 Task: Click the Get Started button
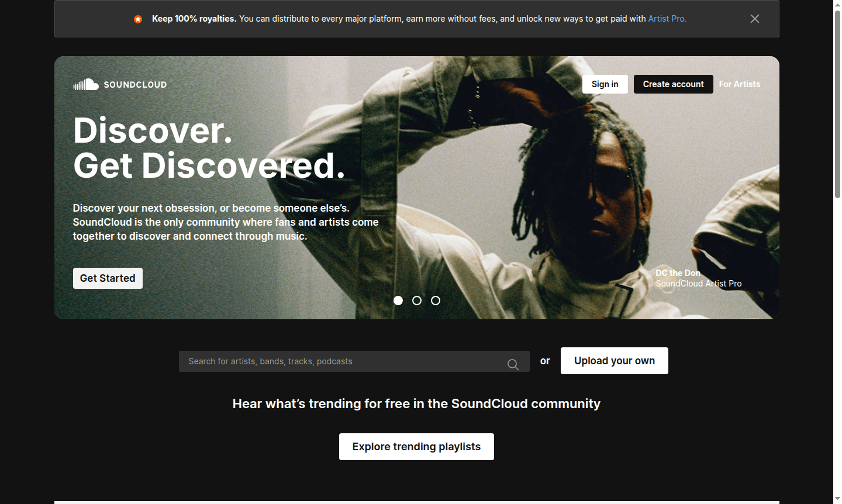[108, 278]
